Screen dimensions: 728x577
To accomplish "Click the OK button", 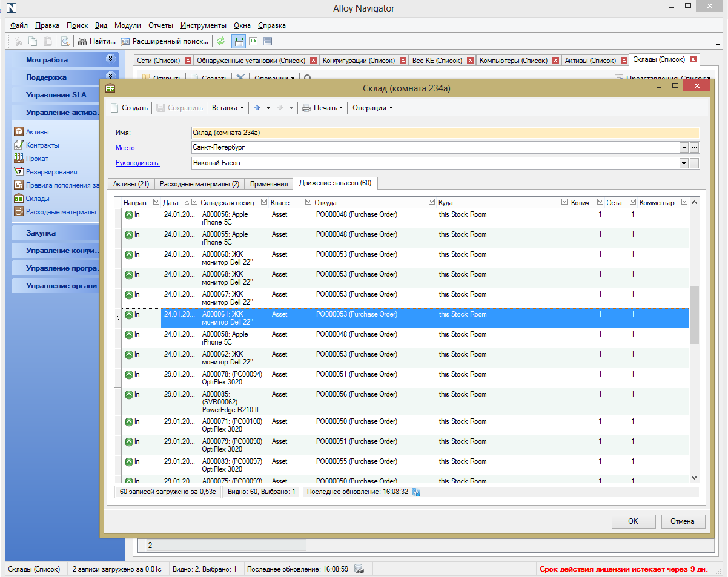I will point(634,521).
